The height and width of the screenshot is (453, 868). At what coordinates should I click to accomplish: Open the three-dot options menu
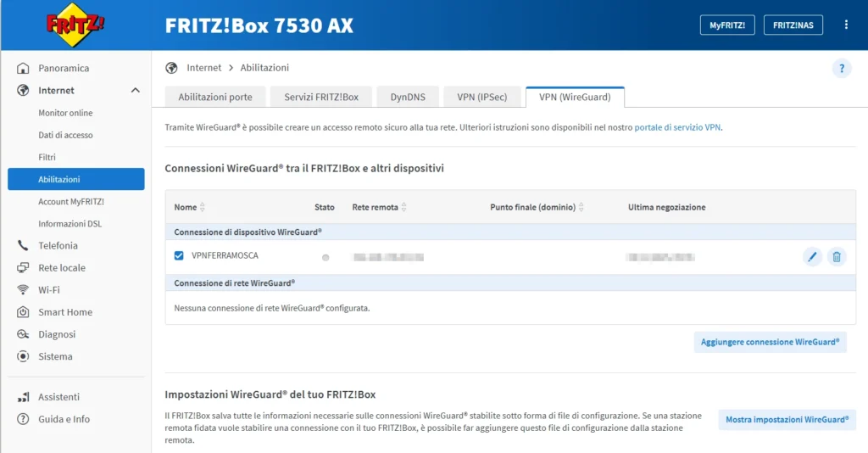point(846,25)
